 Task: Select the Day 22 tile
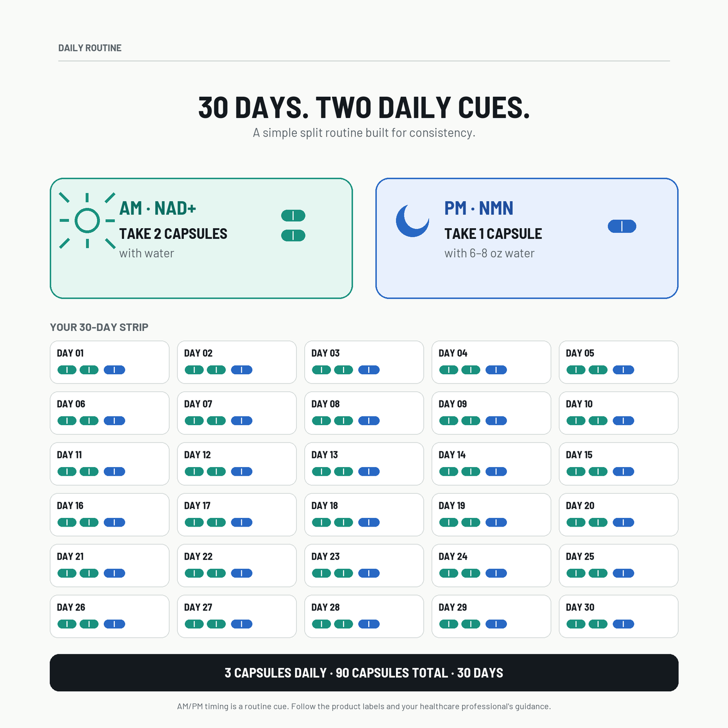pyautogui.click(x=237, y=566)
